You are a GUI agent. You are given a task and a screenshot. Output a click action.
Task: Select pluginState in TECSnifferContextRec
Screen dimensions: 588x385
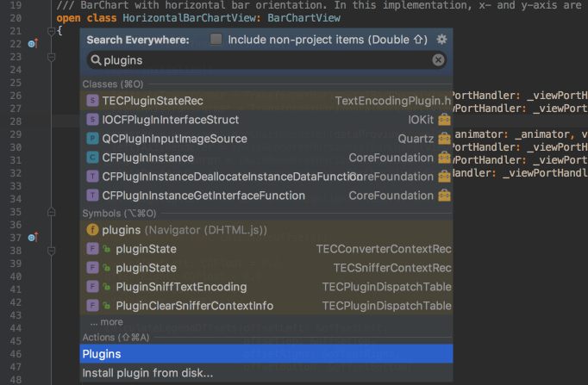(266, 268)
